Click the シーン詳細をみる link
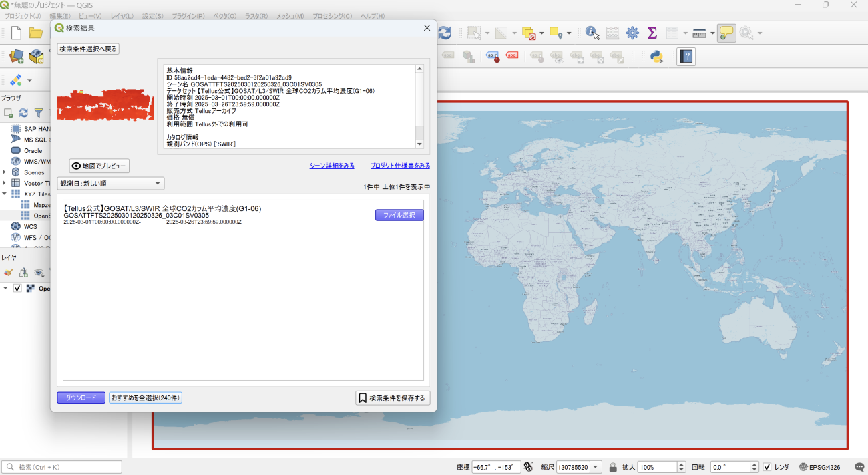 tap(332, 166)
